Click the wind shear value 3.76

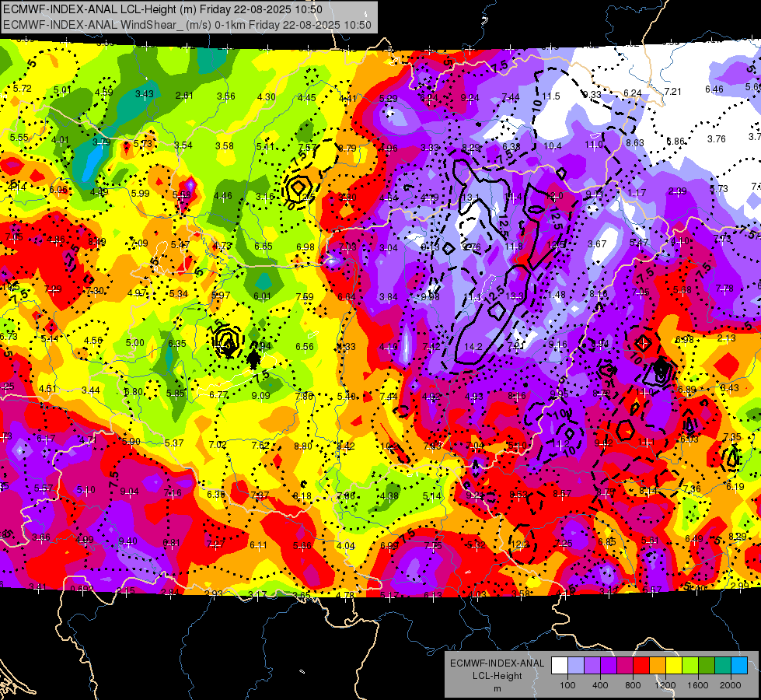pyautogui.click(x=717, y=139)
